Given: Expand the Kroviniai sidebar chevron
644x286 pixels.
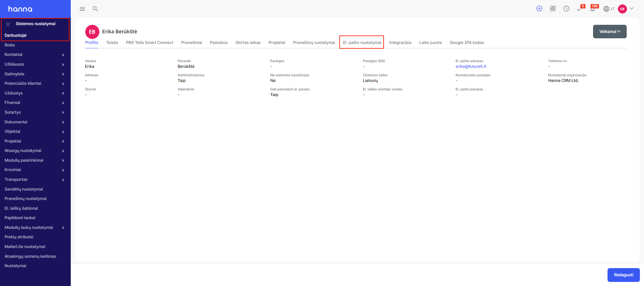Looking at the screenshot, I should [x=63, y=170].
